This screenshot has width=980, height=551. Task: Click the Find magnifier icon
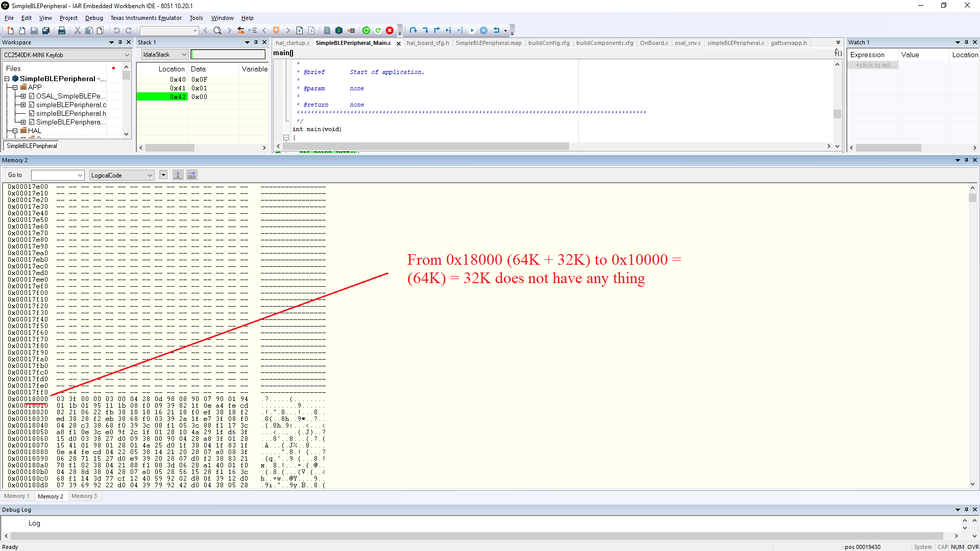217,31
